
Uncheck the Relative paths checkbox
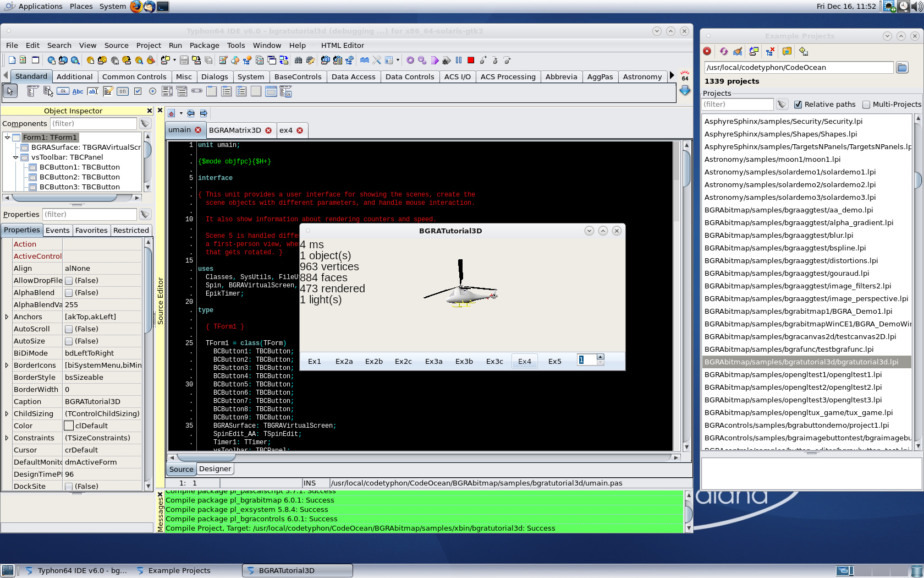click(798, 105)
